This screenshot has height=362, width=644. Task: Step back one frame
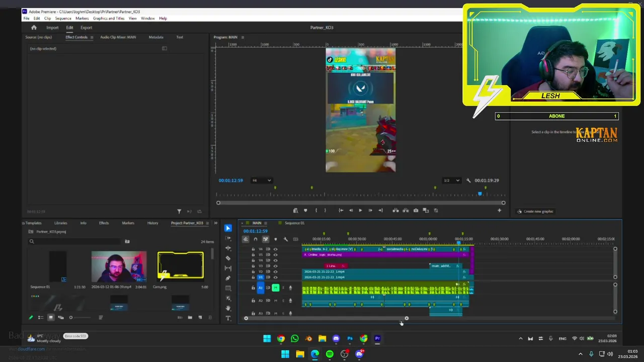pos(351,211)
